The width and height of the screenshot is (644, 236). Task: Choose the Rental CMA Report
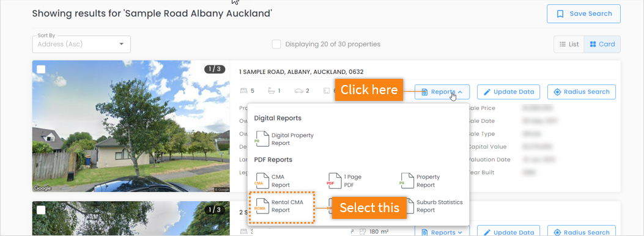point(282,206)
